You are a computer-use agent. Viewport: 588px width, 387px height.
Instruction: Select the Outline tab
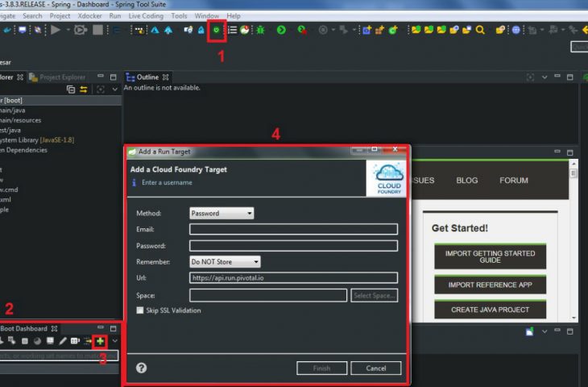tap(147, 77)
